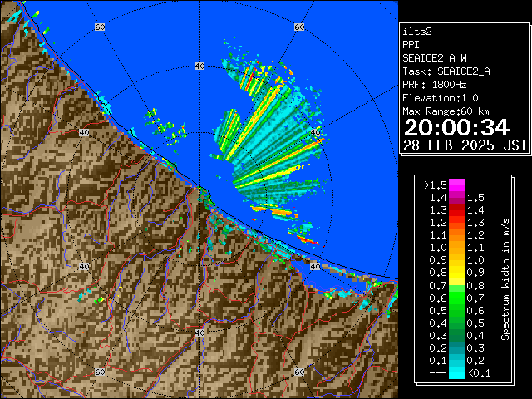Screen dimensions: 532x399
Task: Pick the bright green legend swatch near 0.6
Action: click(x=457, y=298)
